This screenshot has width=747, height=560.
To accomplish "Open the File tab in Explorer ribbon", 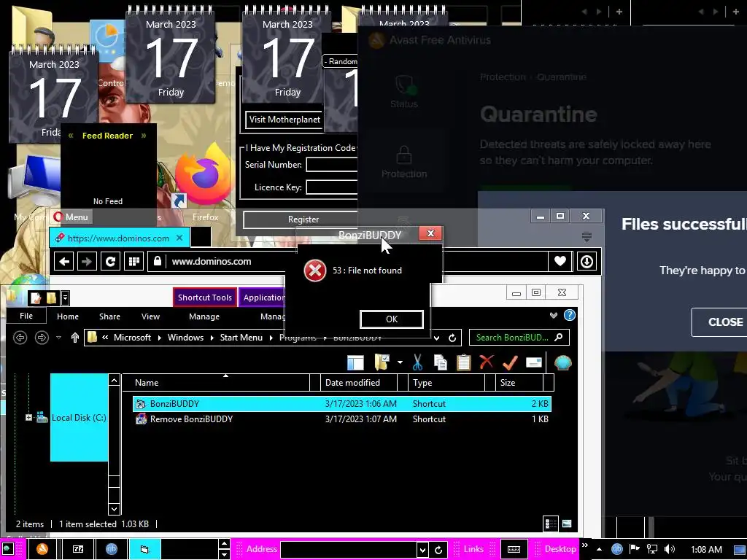I will 26,316.
